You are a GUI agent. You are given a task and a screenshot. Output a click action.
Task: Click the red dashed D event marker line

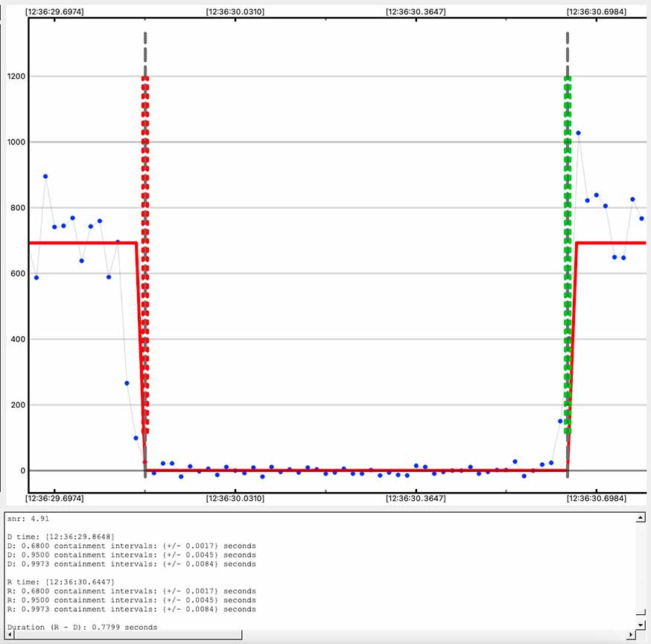[x=145, y=255]
